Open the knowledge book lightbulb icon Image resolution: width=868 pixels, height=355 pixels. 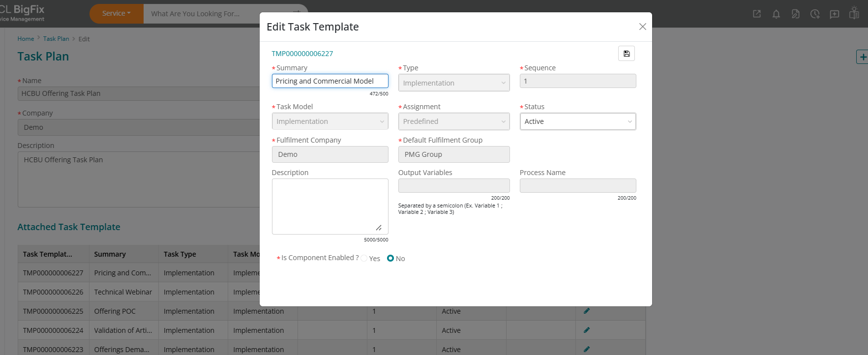click(x=854, y=13)
